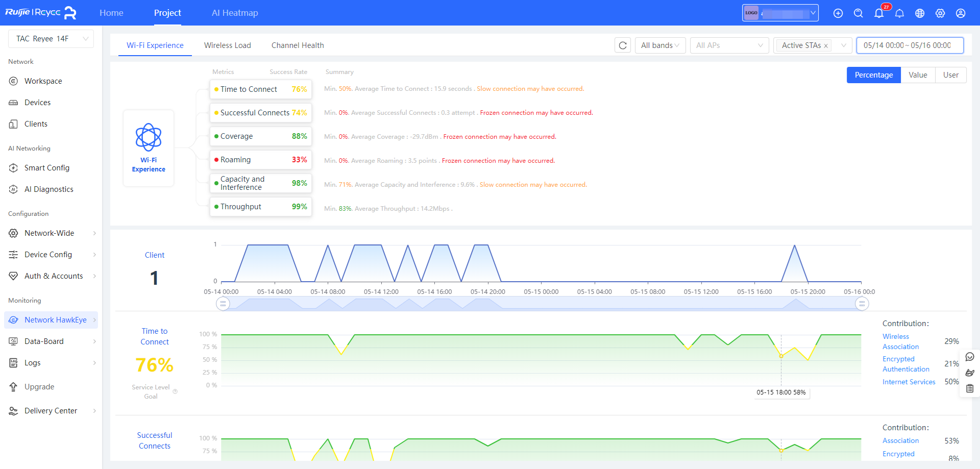Open the AI Heatmap top menu

[x=235, y=13]
